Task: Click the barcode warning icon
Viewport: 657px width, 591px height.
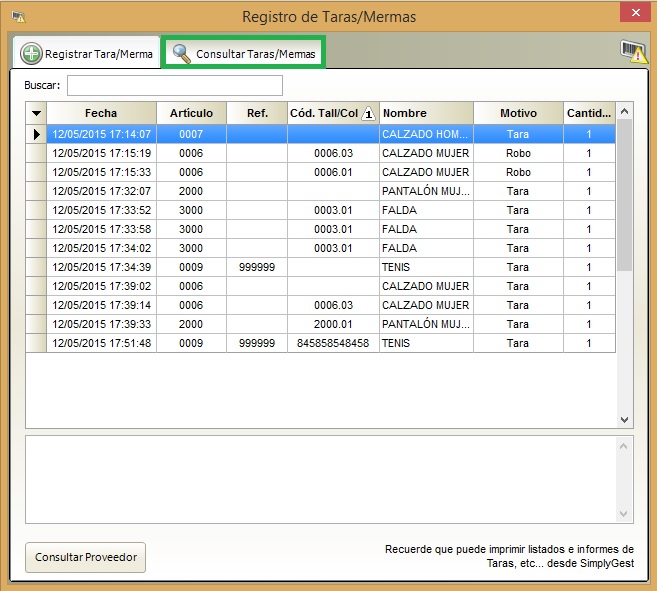Action: (633, 52)
